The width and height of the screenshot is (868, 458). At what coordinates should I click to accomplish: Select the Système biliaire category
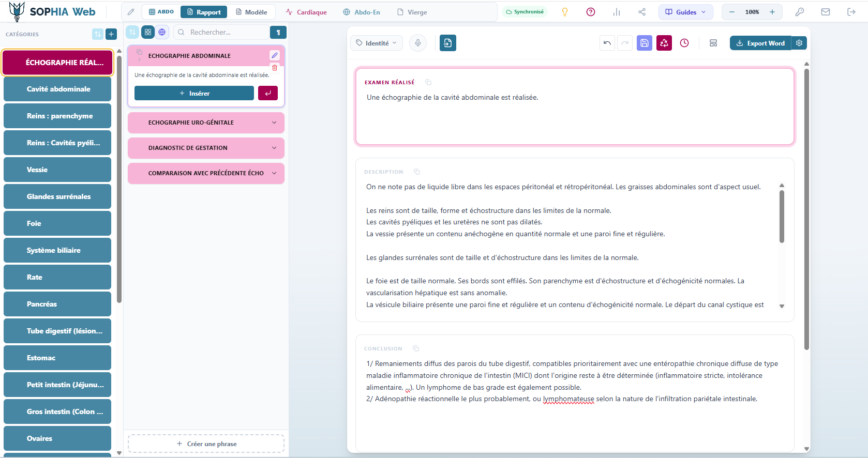click(x=57, y=250)
